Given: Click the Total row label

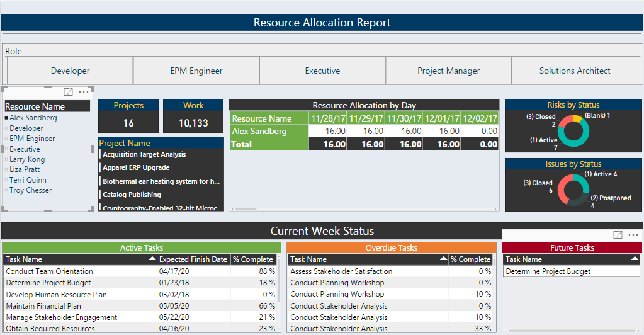Looking at the screenshot, I should point(242,144).
